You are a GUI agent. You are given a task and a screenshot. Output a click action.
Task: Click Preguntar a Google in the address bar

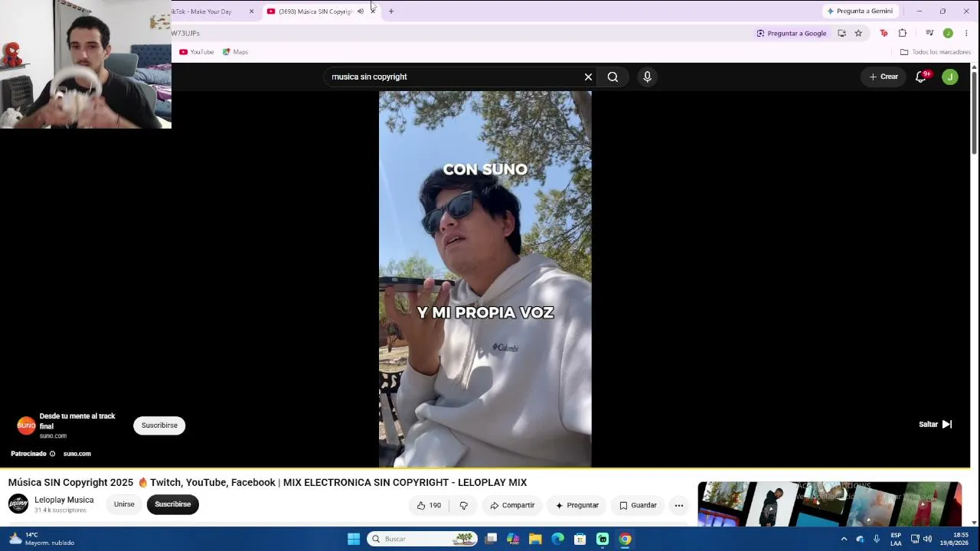[792, 33]
